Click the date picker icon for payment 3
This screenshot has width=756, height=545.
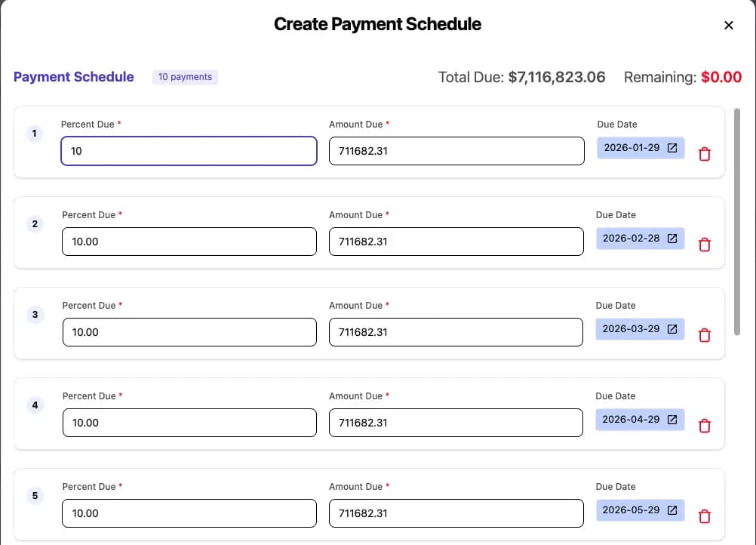click(672, 328)
